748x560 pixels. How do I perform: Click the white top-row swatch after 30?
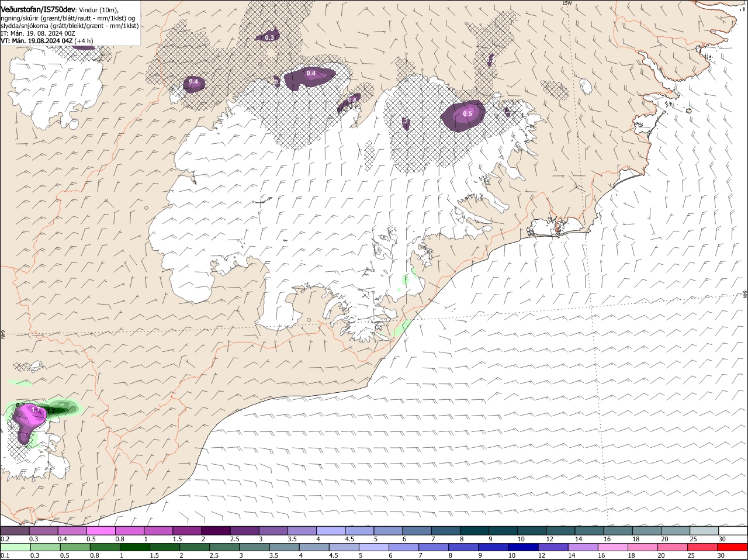pos(732,531)
